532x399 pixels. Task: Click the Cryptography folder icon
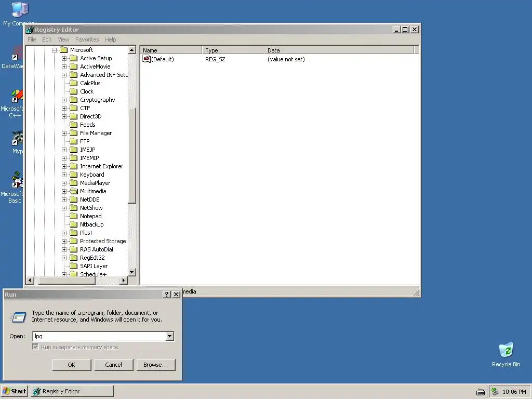click(x=74, y=100)
